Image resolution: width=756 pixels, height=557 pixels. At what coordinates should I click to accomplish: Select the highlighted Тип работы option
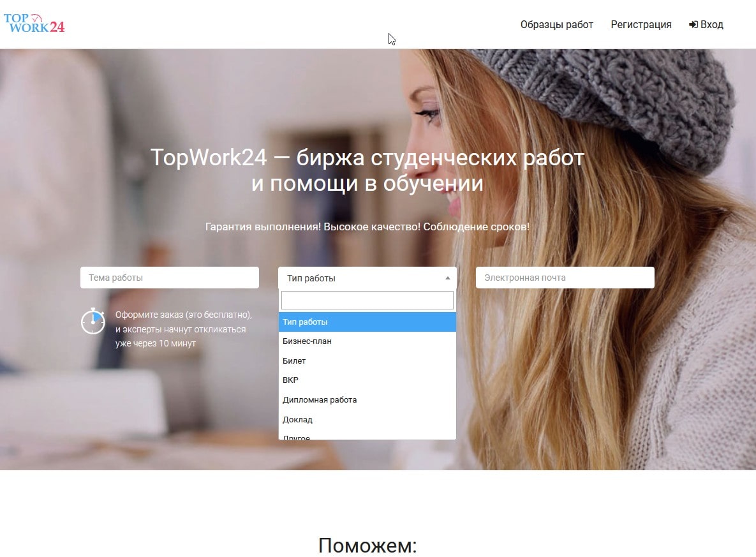[x=367, y=322]
